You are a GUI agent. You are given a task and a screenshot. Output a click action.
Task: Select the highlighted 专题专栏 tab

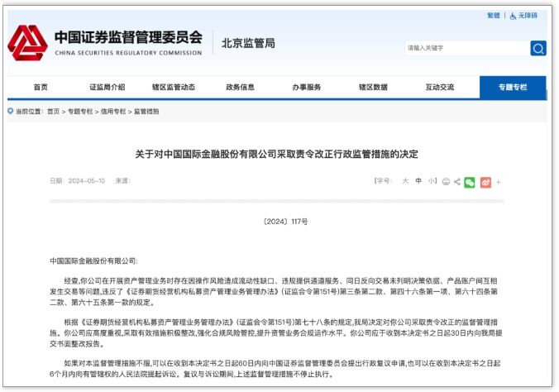click(x=513, y=87)
